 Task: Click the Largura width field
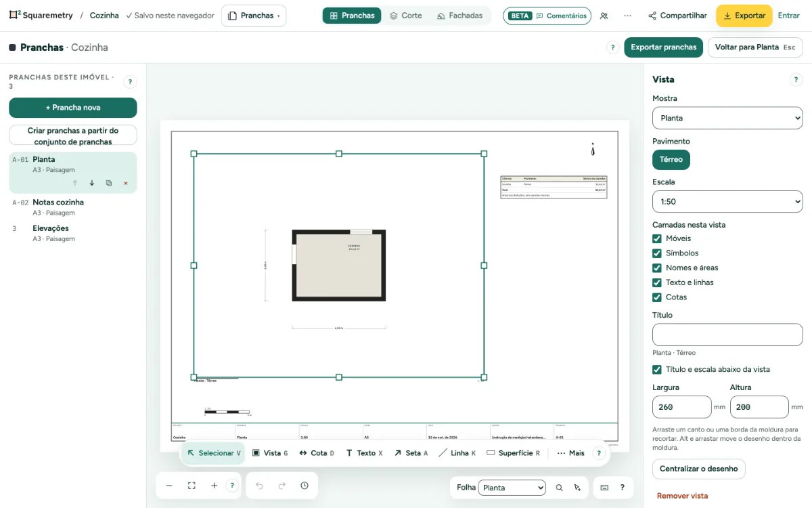point(682,407)
